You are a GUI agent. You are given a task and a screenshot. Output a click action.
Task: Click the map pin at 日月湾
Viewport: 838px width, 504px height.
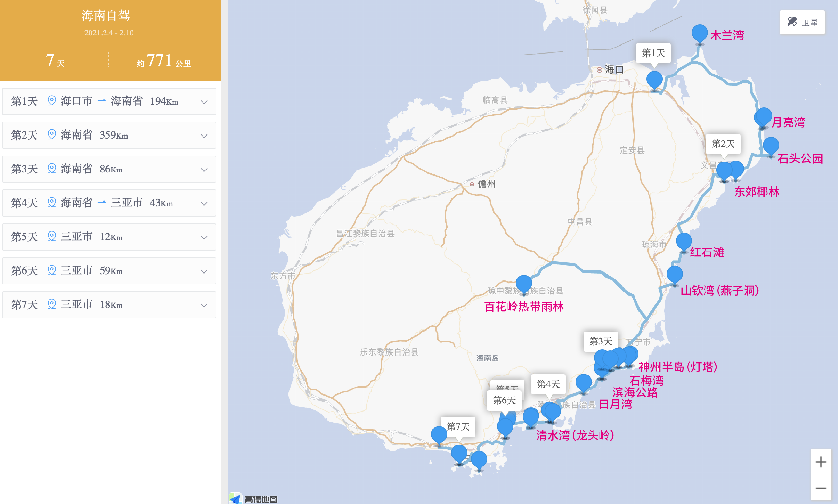click(x=583, y=383)
